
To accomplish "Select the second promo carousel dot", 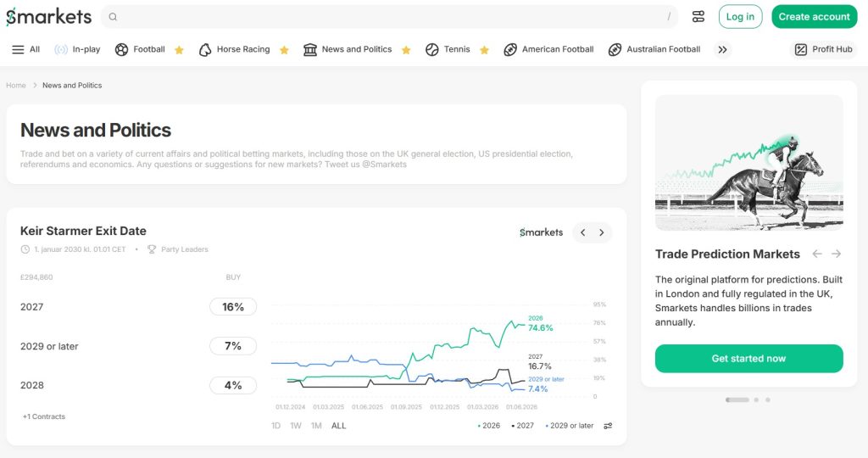I will (x=756, y=399).
